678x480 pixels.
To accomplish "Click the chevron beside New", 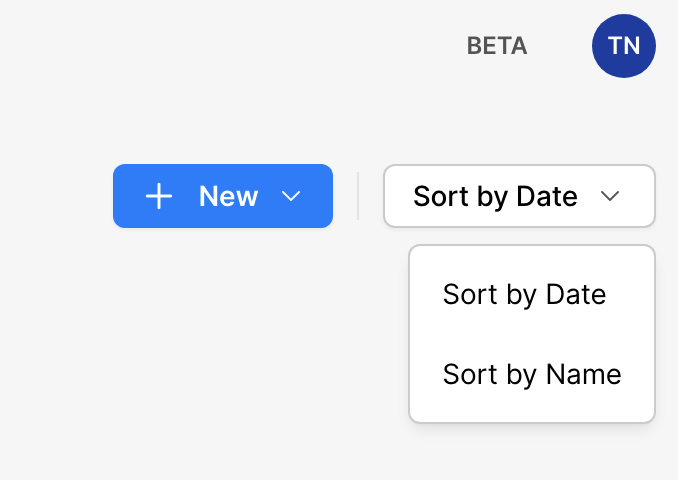I will (291, 196).
